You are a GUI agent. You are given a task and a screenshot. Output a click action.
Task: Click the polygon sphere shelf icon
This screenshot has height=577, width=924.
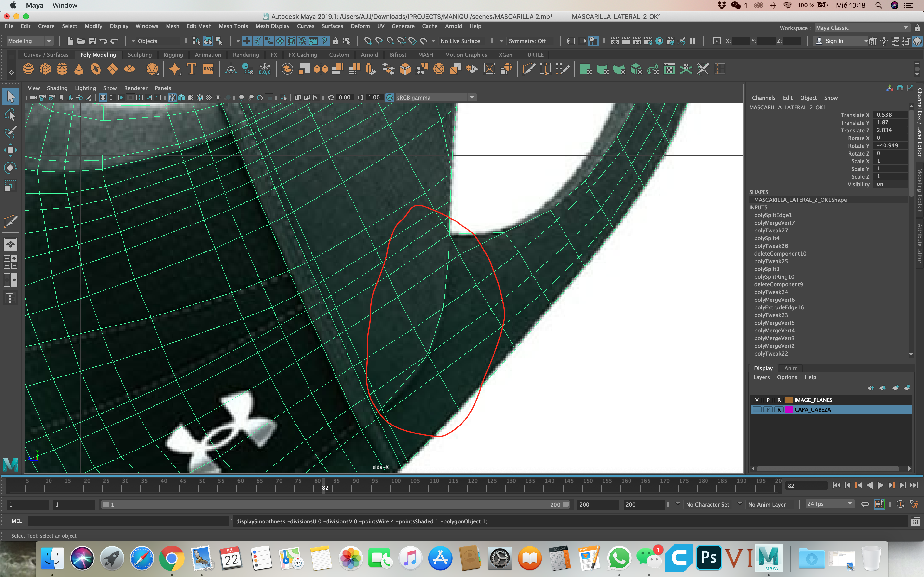[28, 69]
